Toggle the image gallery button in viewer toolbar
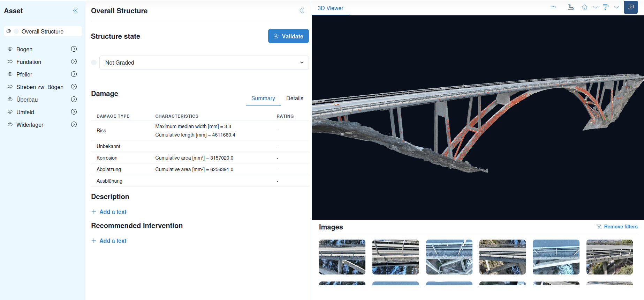The image size is (644, 300). click(x=631, y=7)
